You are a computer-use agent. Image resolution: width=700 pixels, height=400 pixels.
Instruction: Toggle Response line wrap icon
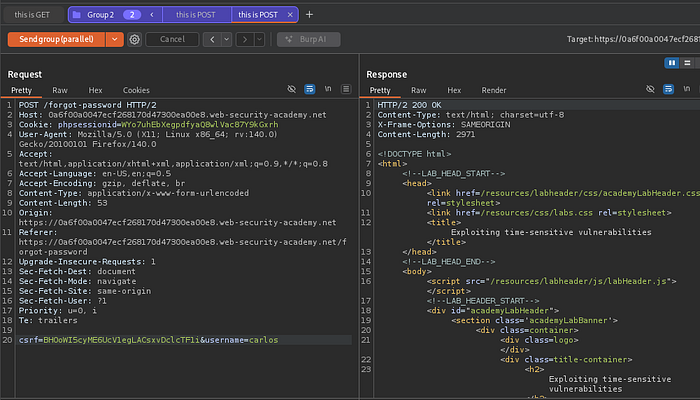(x=668, y=89)
